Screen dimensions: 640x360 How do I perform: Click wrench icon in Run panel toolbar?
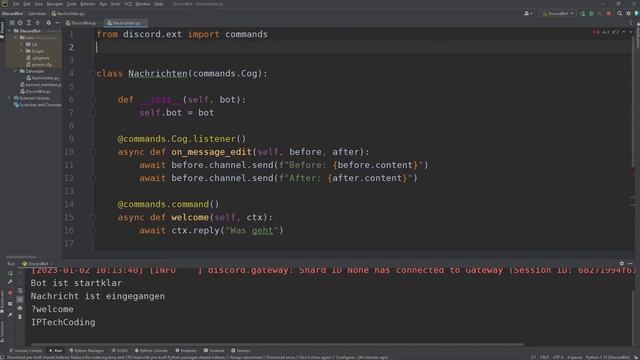[10, 282]
